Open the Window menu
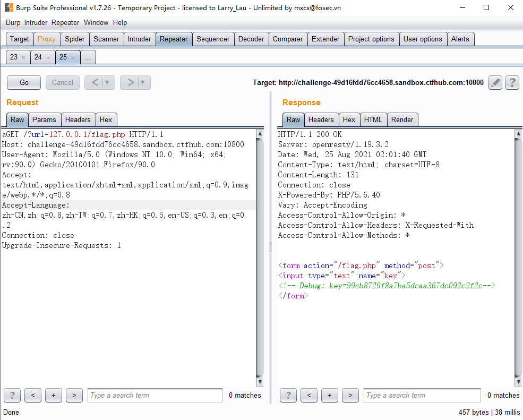 [96, 23]
